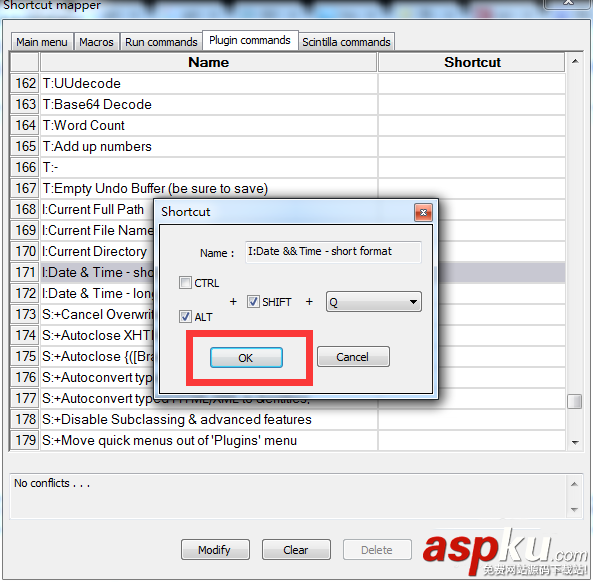Uncheck the SHIFT checkbox
593x582 pixels.
click(253, 301)
